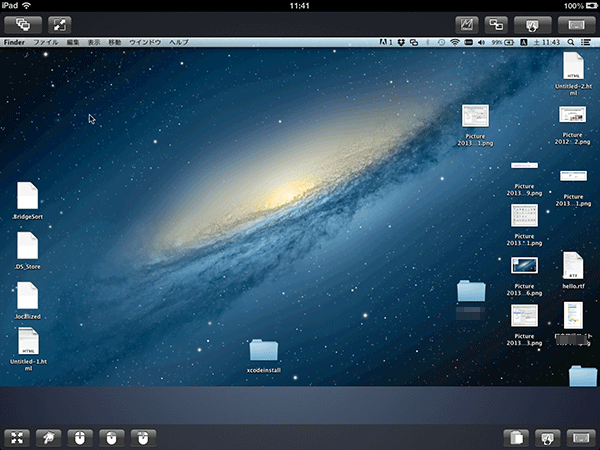Open the Wi-Fi status menu in Mac menu bar
Image resolution: width=600 pixels, height=450 pixels.
click(x=455, y=42)
